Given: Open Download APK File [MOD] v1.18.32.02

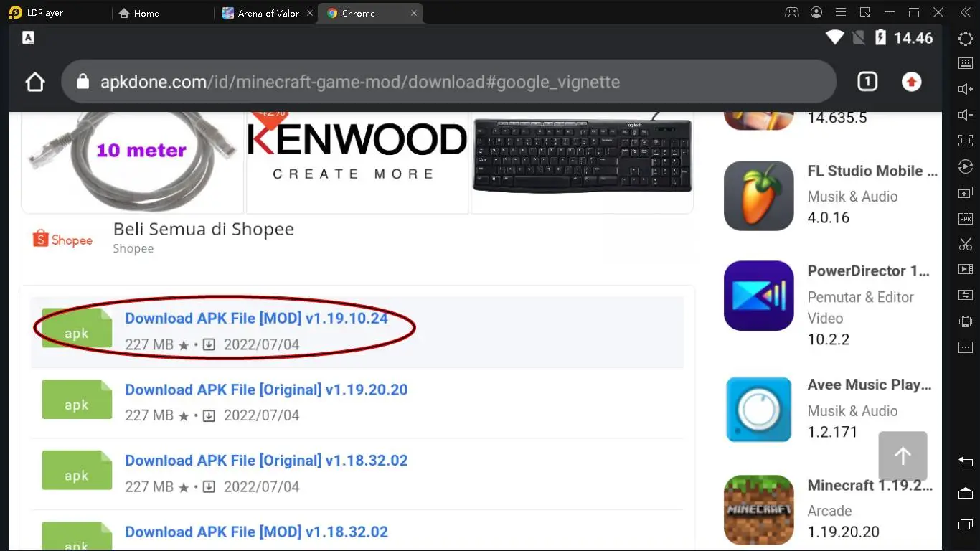Looking at the screenshot, I should [x=256, y=532].
